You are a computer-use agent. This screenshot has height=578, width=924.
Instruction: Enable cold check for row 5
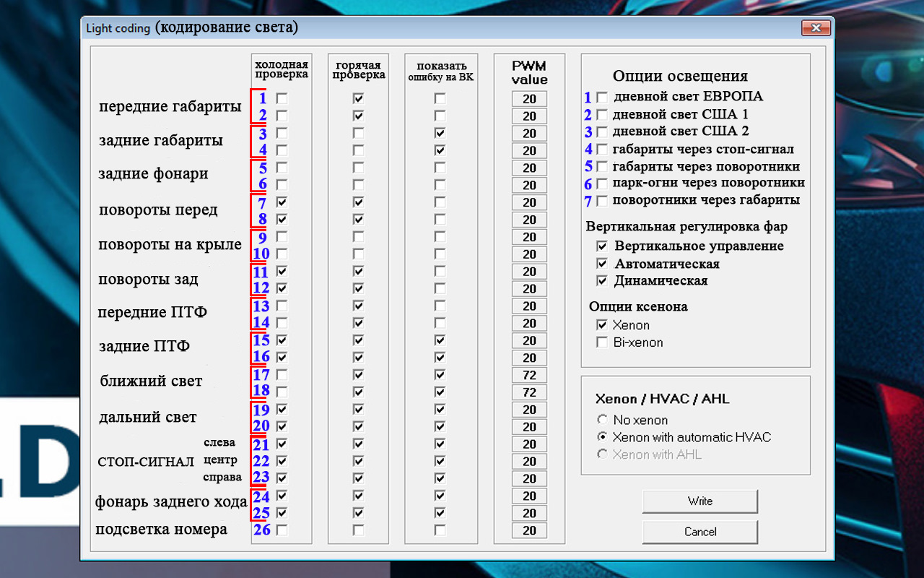tap(282, 168)
